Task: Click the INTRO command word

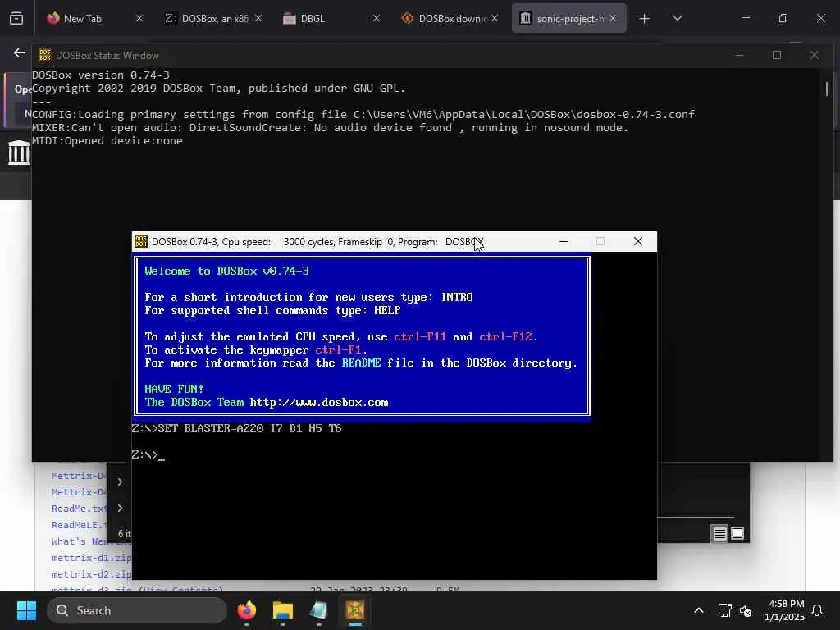Action: 457,297
